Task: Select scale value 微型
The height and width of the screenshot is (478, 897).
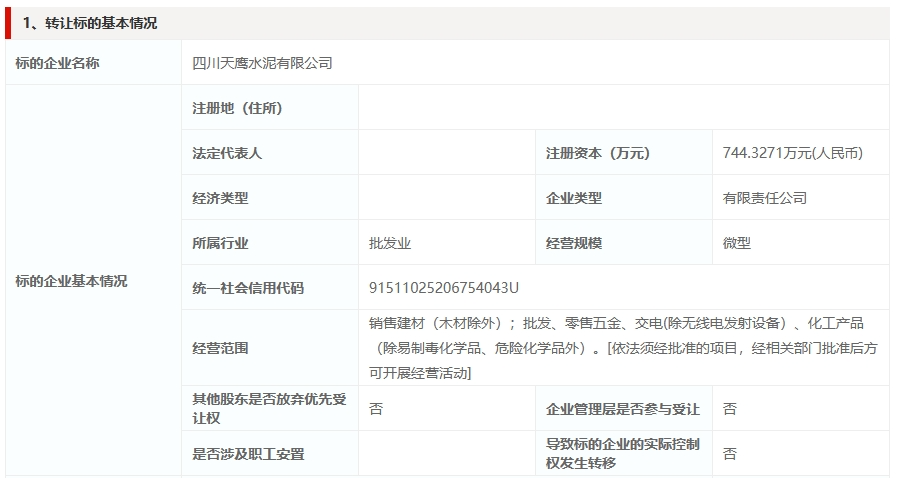Action: 737,243
